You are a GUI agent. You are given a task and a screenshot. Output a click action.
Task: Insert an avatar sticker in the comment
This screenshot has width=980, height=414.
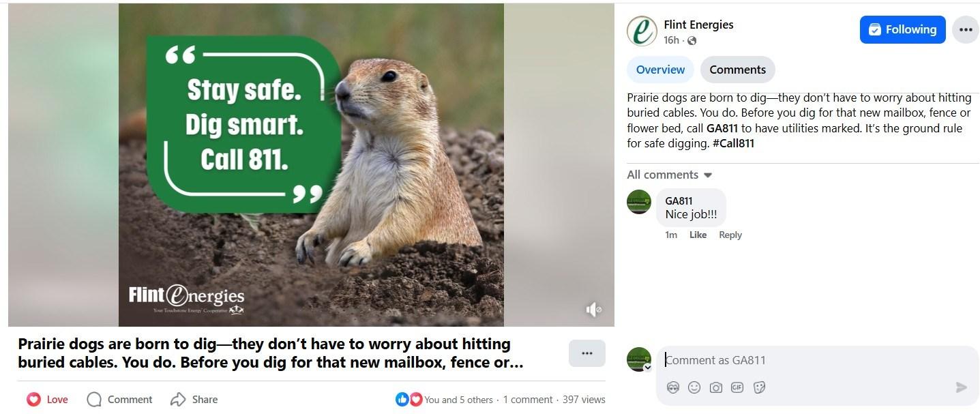tap(673, 387)
